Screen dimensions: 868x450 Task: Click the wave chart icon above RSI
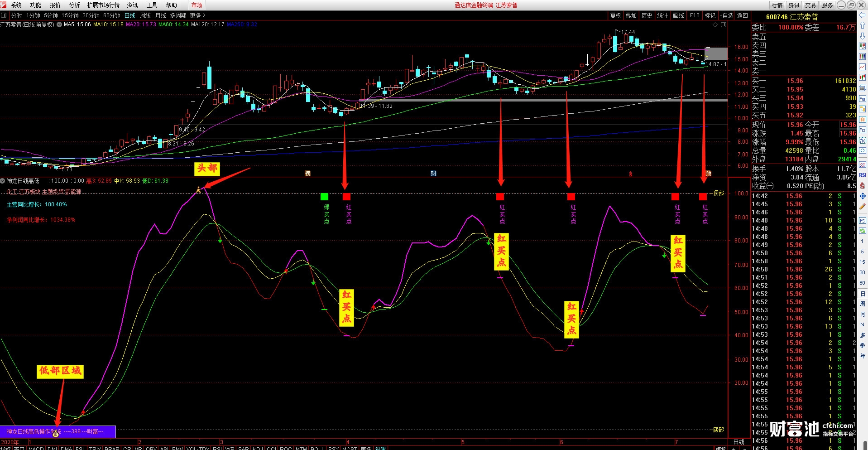(862, 165)
